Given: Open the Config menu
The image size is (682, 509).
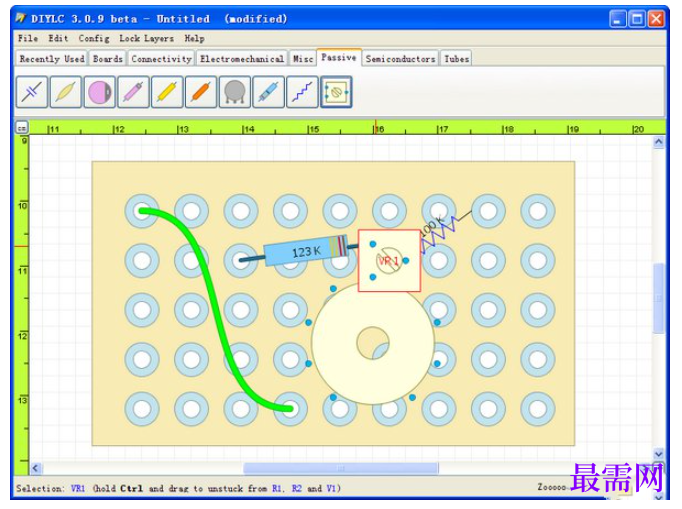Looking at the screenshot, I should coord(94,38).
